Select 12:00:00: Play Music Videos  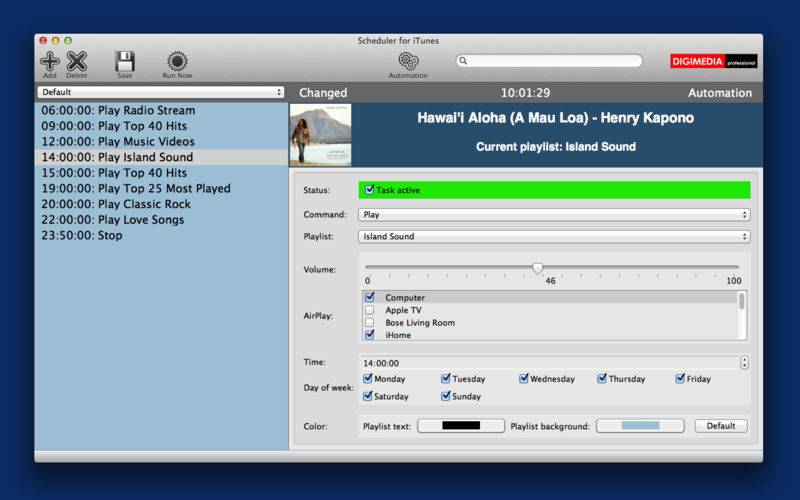tap(161, 141)
